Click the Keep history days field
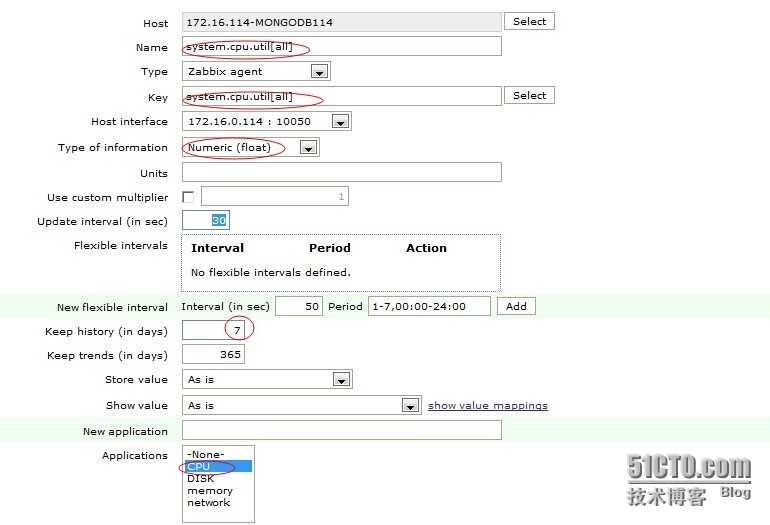Screen dimensions: 770x525 click(213, 330)
